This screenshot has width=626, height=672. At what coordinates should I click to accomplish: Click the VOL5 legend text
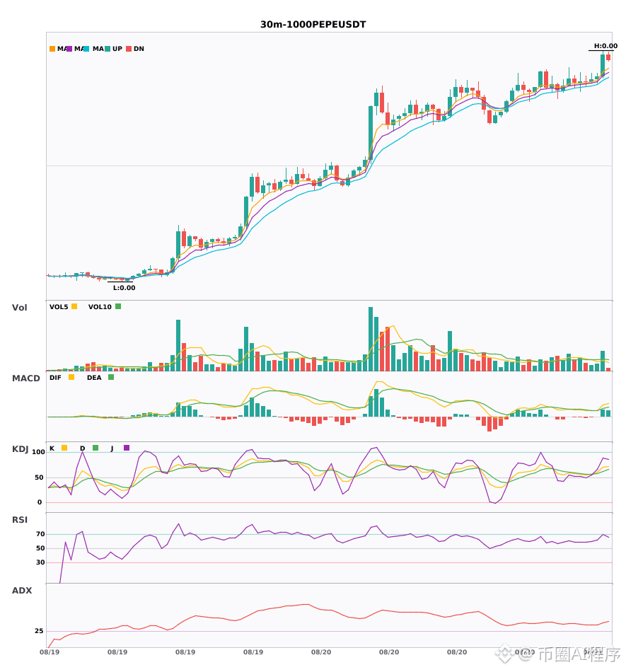click(x=59, y=307)
